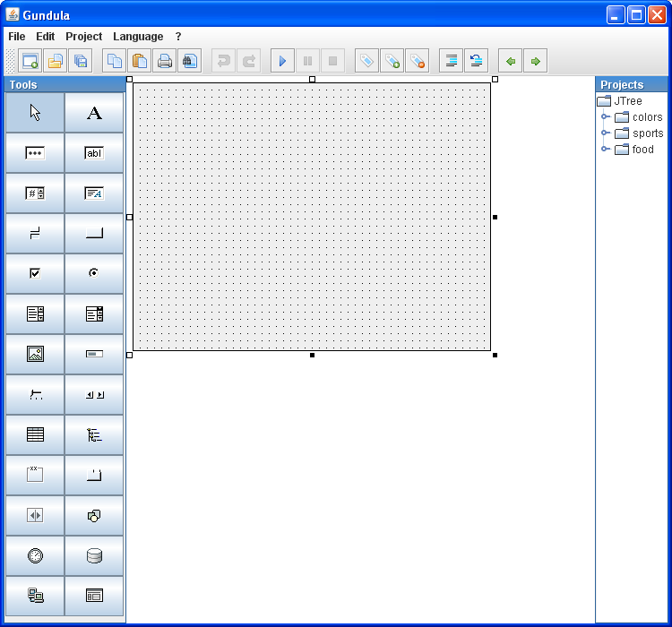The height and width of the screenshot is (627, 672).
Task: Create a new window from toolbar
Action: click(x=30, y=61)
